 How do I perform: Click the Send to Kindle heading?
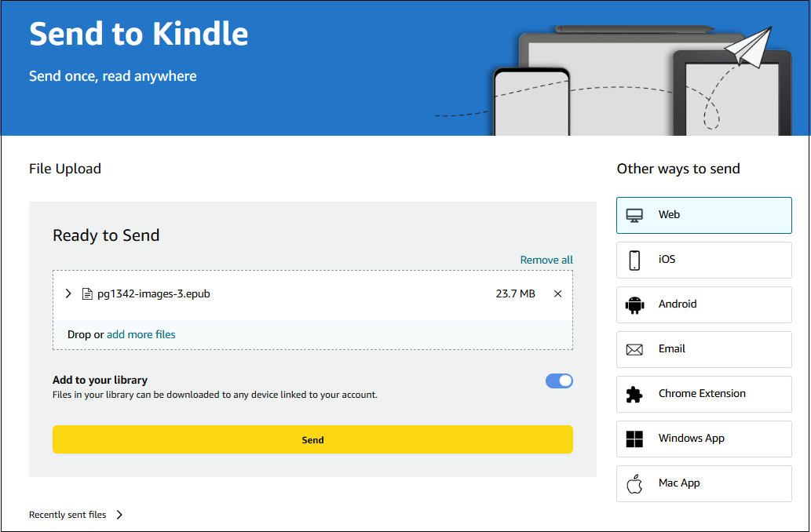coord(139,34)
